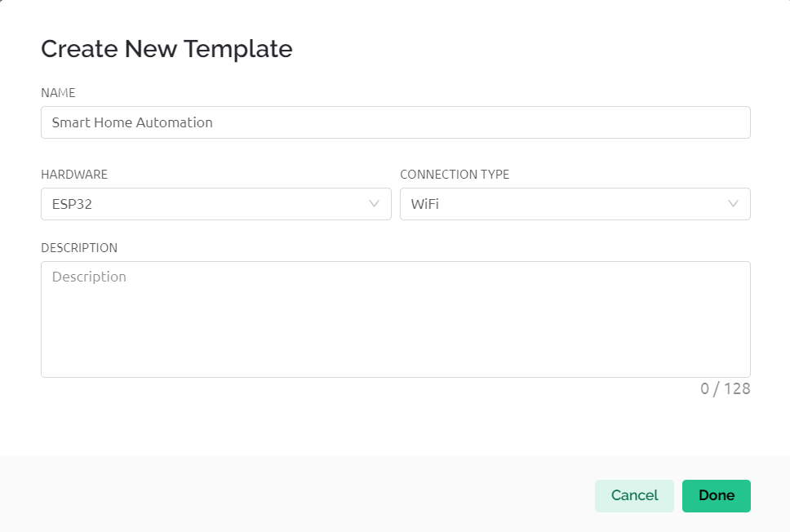The image size is (790, 532).
Task: Click the chevron icon in the Connection Type dropdown
Action: click(x=733, y=204)
